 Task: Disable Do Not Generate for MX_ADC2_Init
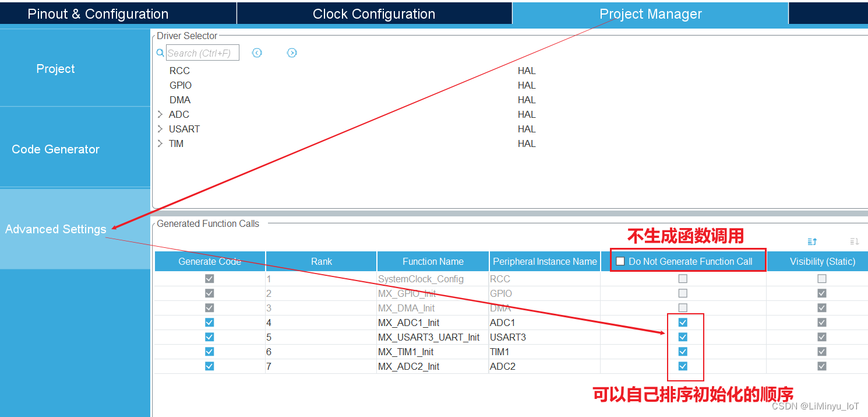point(682,366)
